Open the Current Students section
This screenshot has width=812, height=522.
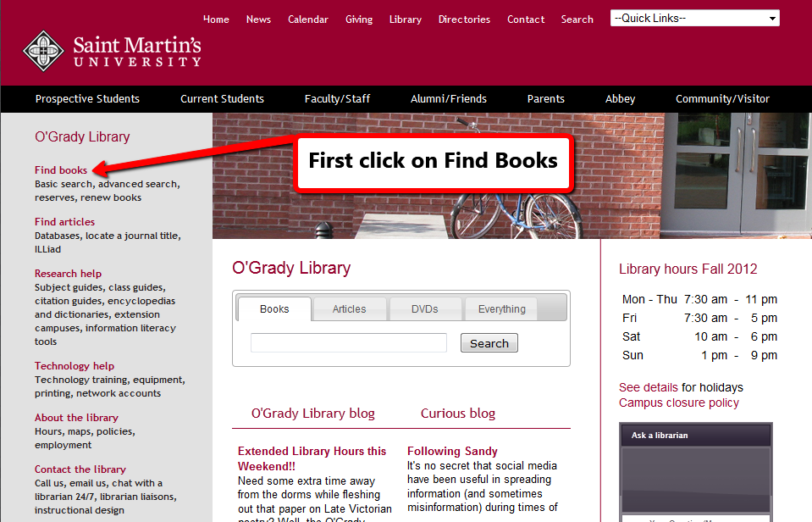click(x=222, y=98)
